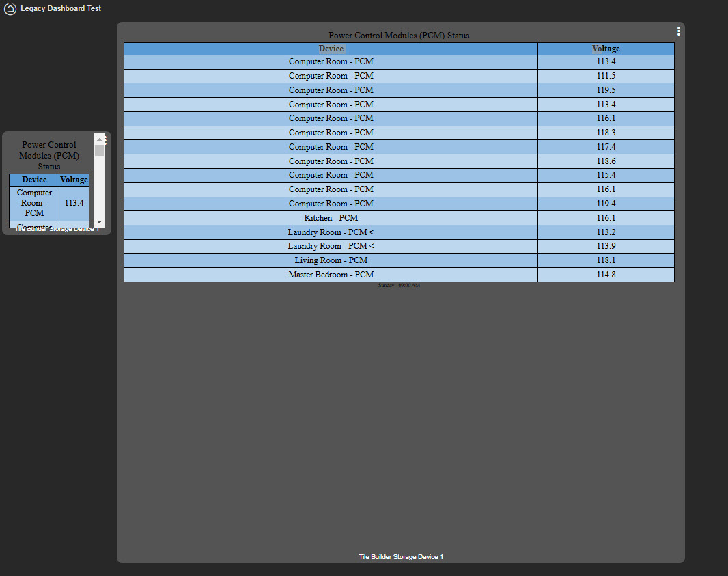
Task: Select the voltage value 117.4
Action: click(606, 147)
